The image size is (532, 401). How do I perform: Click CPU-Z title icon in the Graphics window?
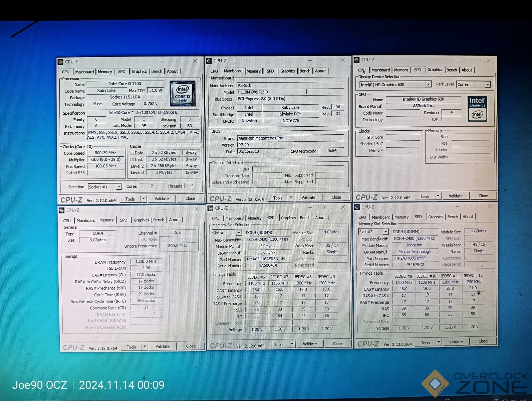357,60
